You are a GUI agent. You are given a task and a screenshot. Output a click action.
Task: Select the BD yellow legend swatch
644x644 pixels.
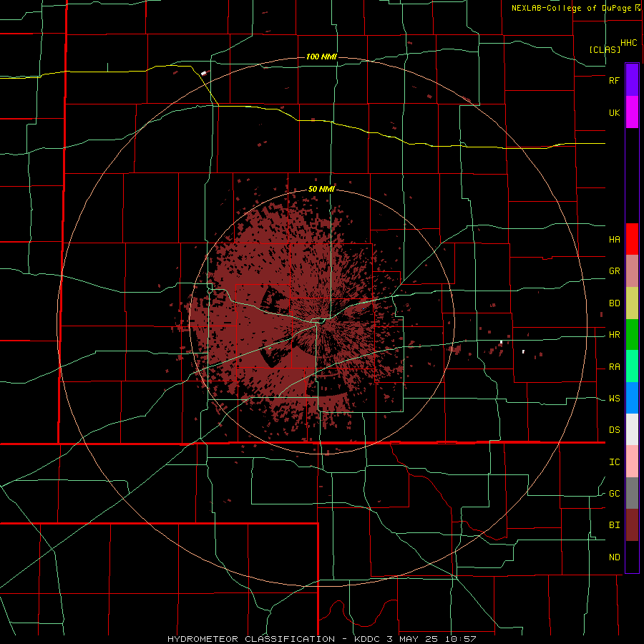pyautogui.click(x=632, y=303)
